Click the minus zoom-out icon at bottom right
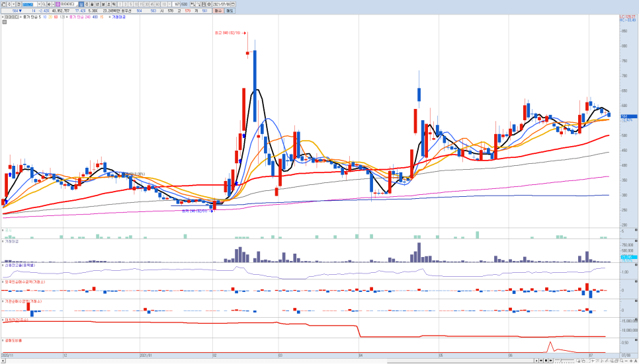The height and width of the screenshot is (364, 639). click(626, 360)
